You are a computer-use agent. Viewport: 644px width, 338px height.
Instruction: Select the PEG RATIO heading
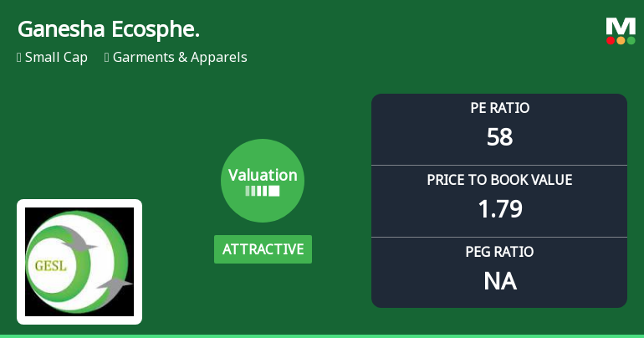coord(499,252)
